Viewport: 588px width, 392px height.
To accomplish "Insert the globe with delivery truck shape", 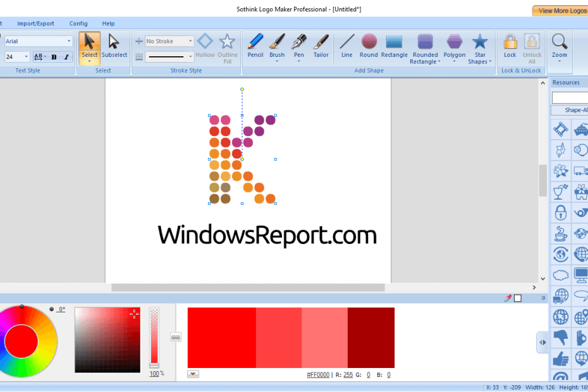I will (x=561, y=296).
